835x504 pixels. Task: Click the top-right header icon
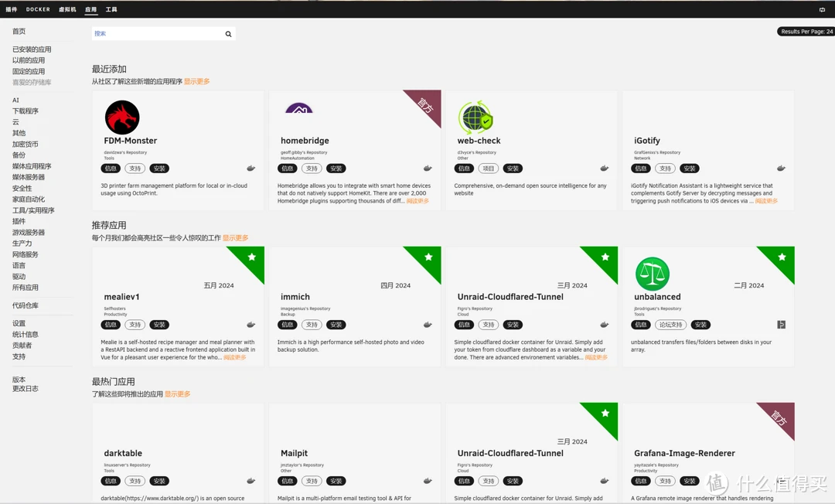tap(822, 9)
